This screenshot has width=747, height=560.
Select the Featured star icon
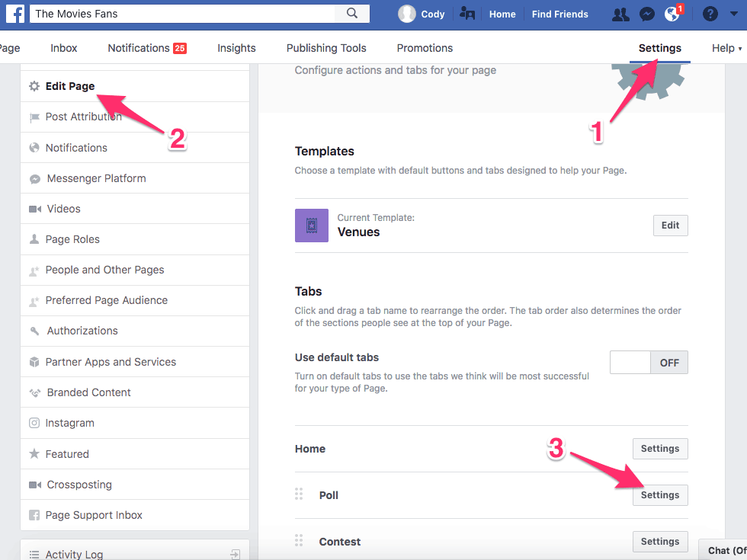[x=34, y=453]
